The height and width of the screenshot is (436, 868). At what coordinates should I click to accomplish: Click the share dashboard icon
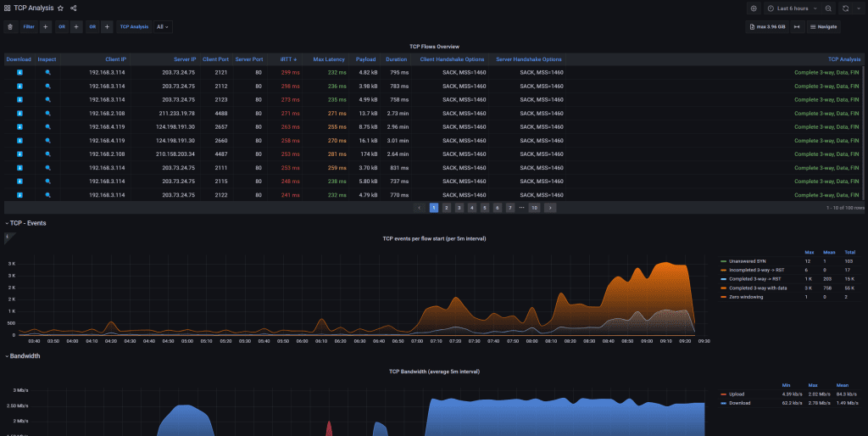(x=74, y=8)
